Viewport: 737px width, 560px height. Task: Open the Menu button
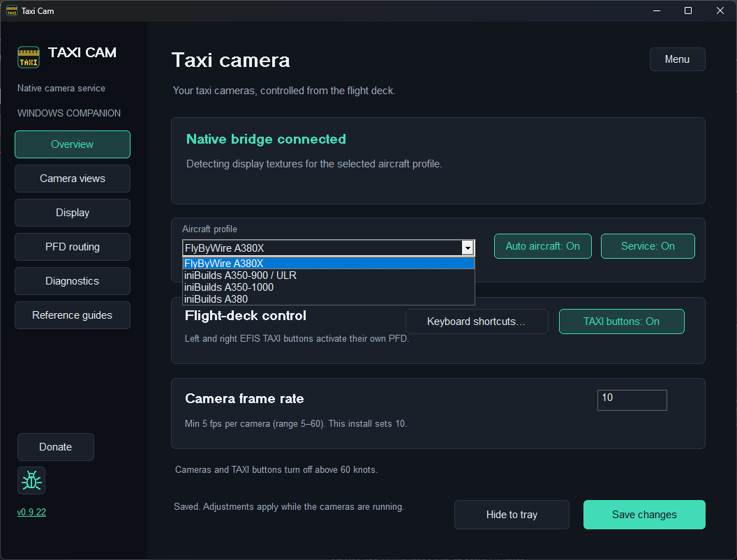click(677, 59)
